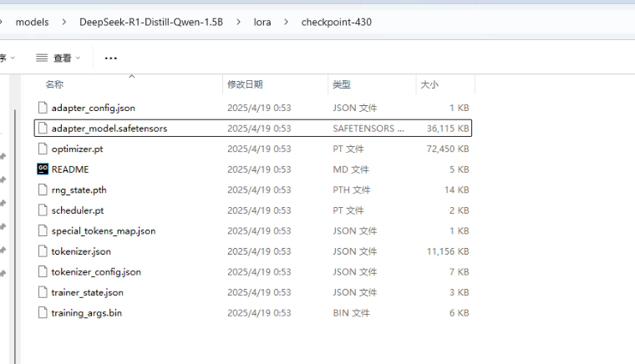Image resolution: width=635 pixels, height=364 pixels.
Task: Click the 72,450 KB size value
Action: (x=448, y=149)
